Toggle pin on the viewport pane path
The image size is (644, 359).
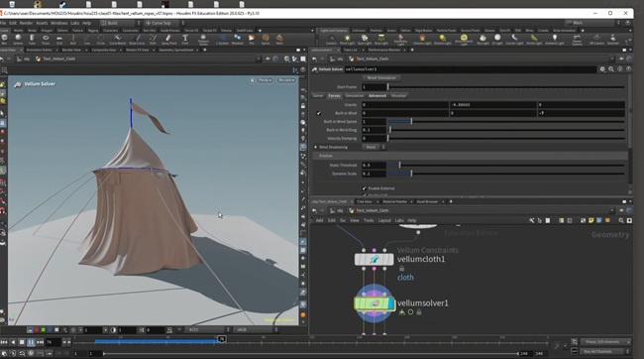click(x=268, y=59)
